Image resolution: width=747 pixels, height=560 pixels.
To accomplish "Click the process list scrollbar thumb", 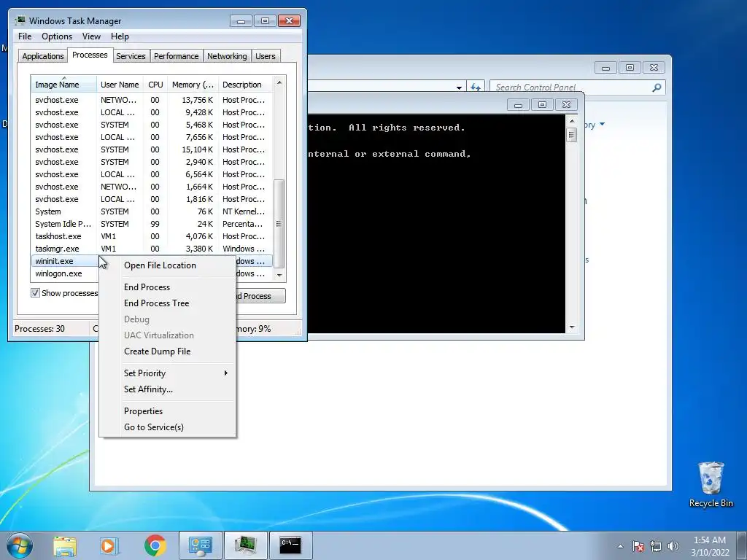I will [279, 224].
